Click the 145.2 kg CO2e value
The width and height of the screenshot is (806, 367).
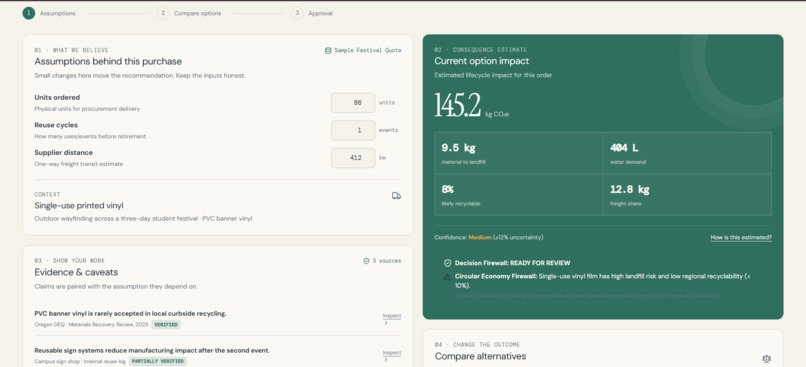click(471, 105)
